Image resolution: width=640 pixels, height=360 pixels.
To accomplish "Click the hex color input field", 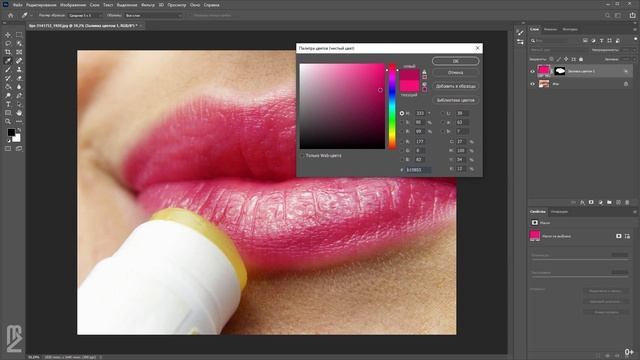I will [418, 170].
